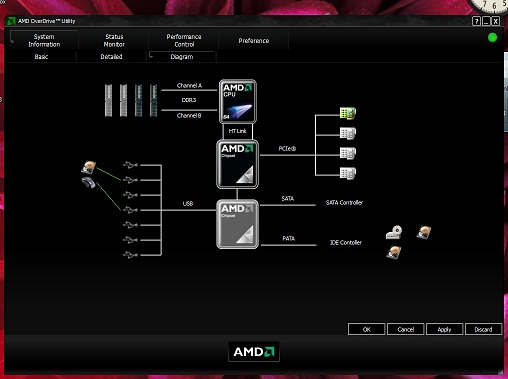Click the first memory DIMM module icon
Screen dimensions: 508x379
pyautogui.click(x=108, y=100)
